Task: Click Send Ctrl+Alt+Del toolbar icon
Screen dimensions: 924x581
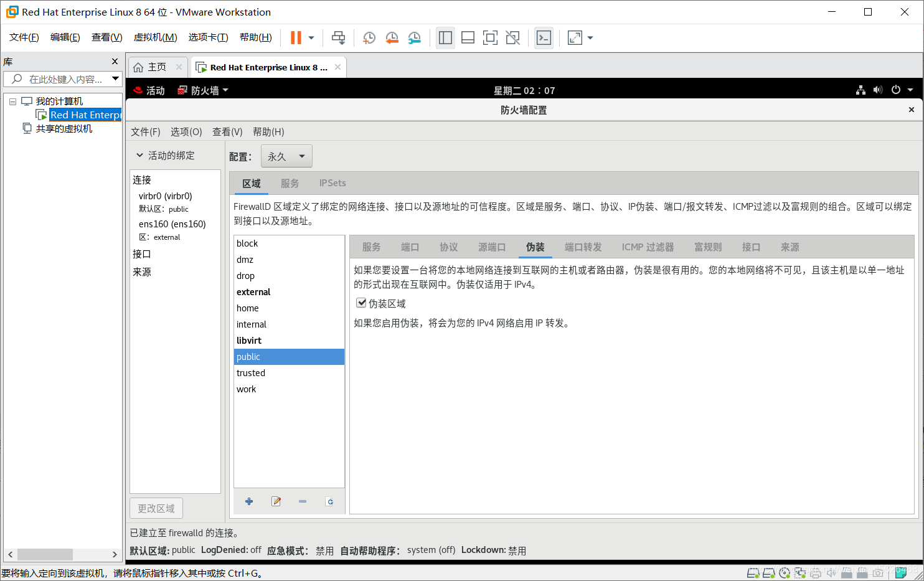Action: click(338, 38)
